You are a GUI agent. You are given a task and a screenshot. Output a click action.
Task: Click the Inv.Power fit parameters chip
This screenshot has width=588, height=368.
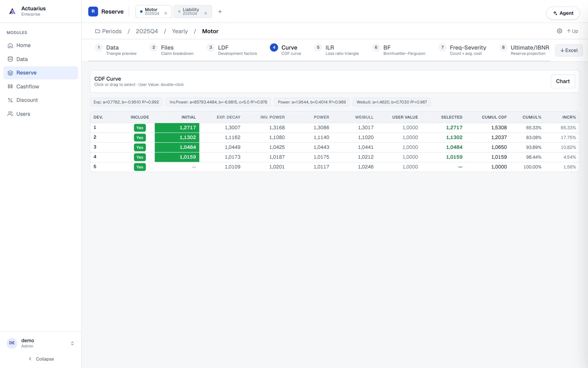[x=218, y=102]
